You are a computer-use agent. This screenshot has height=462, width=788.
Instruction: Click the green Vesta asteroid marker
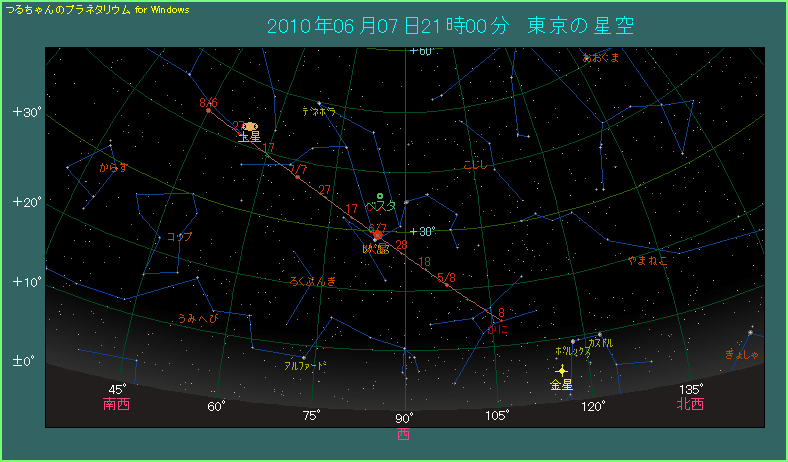380,195
